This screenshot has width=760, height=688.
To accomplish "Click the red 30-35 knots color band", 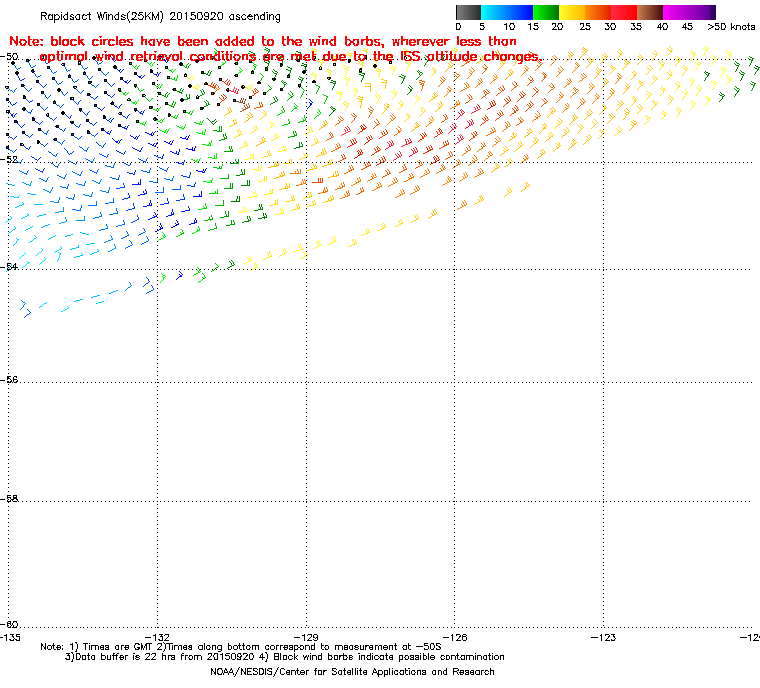I will [x=624, y=12].
